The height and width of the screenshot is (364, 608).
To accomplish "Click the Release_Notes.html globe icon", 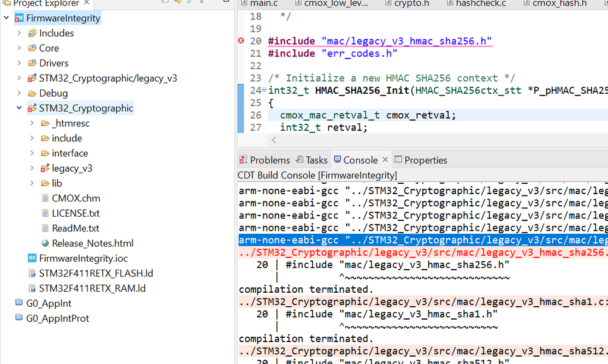I will click(45, 243).
